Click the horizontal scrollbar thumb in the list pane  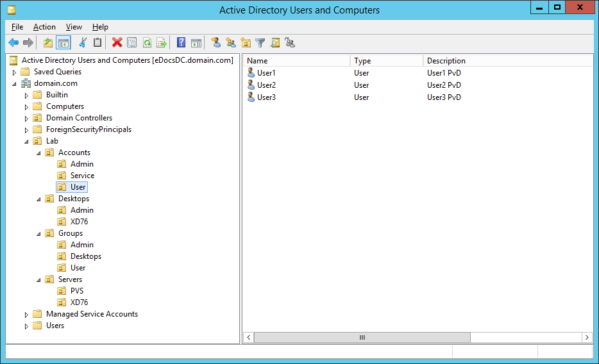362,337
